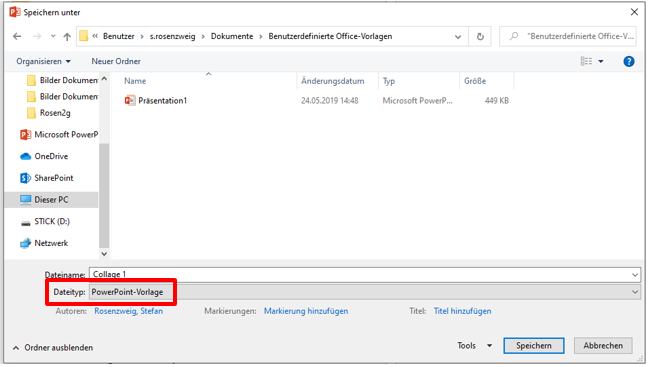Click the 449 KB size cell

[x=497, y=100]
